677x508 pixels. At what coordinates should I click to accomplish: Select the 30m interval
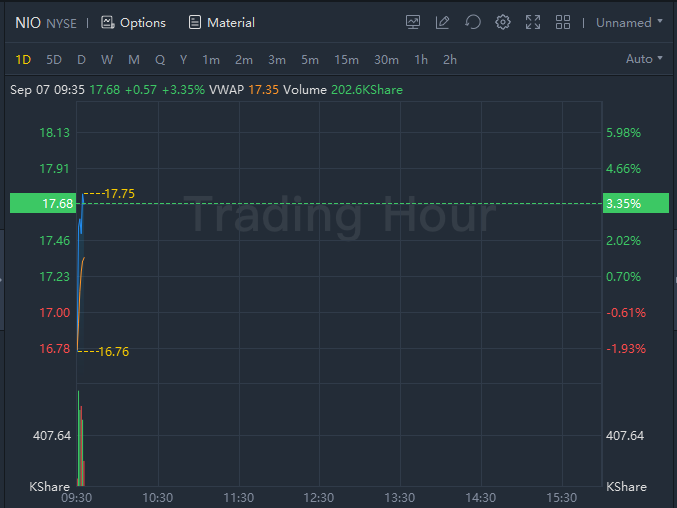click(x=386, y=59)
